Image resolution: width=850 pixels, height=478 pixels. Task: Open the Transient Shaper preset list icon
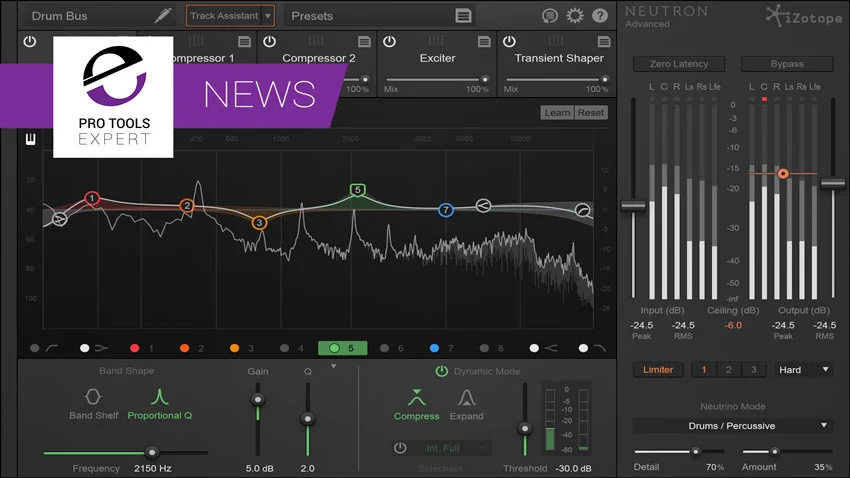click(604, 42)
